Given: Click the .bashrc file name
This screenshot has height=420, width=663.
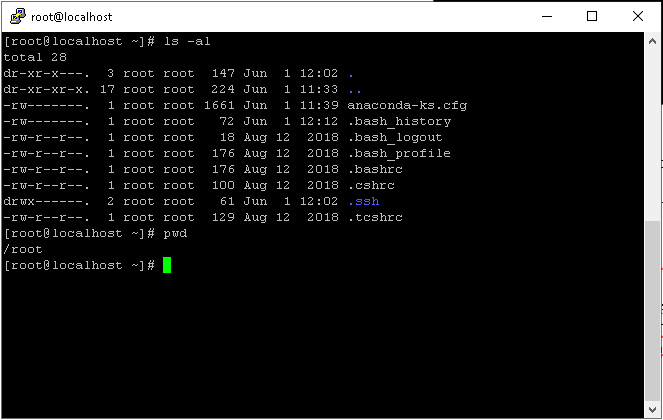Looking at the screenshot, I should (375, 170).
